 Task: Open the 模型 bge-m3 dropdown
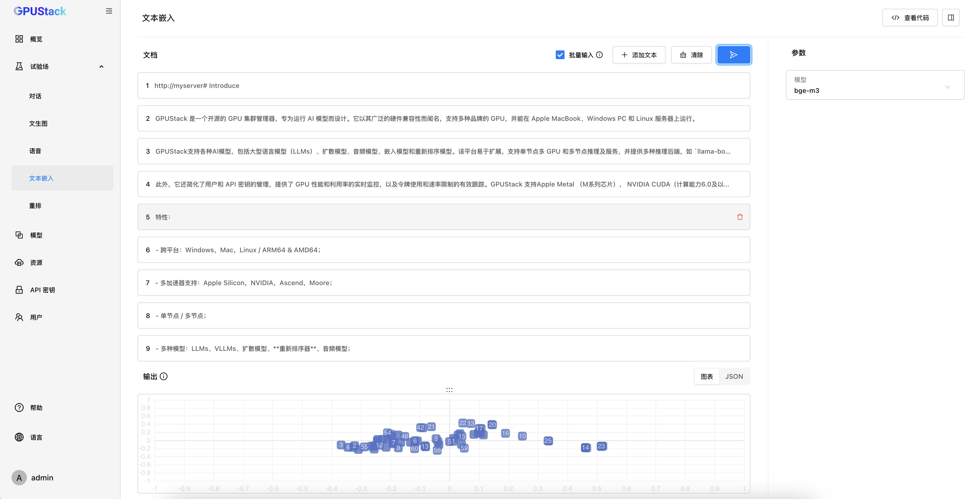(x=874, y=85)
